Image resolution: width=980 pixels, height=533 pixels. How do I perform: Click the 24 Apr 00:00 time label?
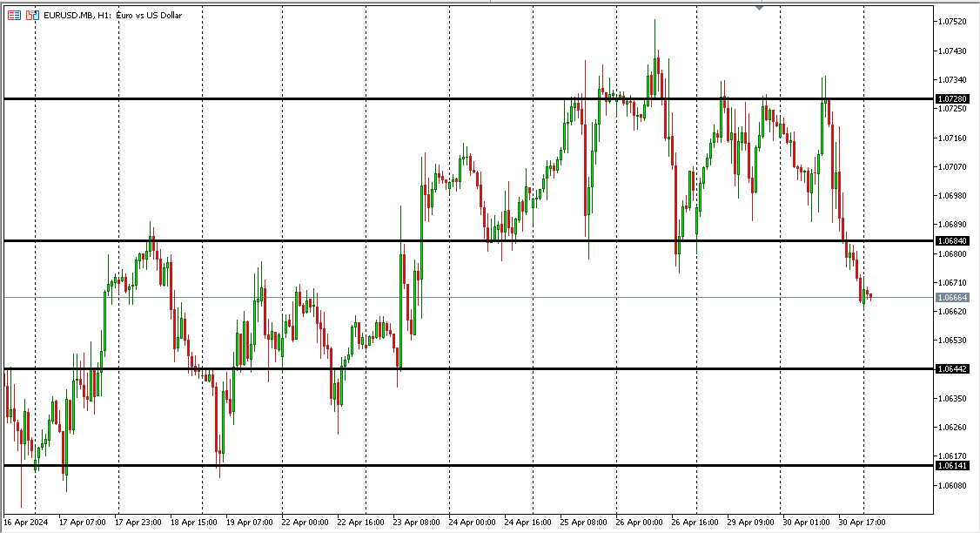(472, 522)
